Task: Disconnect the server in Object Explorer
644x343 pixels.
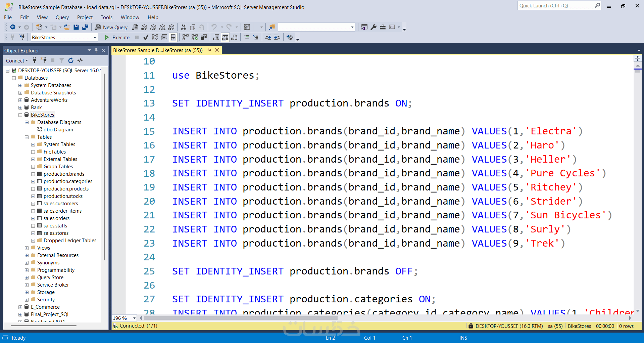Action: (44, 60)
